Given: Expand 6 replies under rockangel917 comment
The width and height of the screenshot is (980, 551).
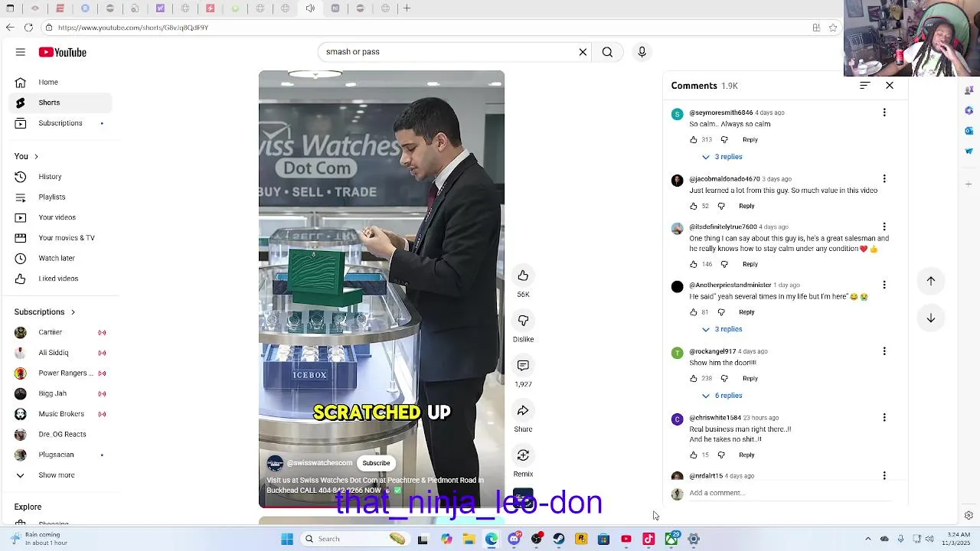Looking at the screenshot, I should tap(722, 396).
